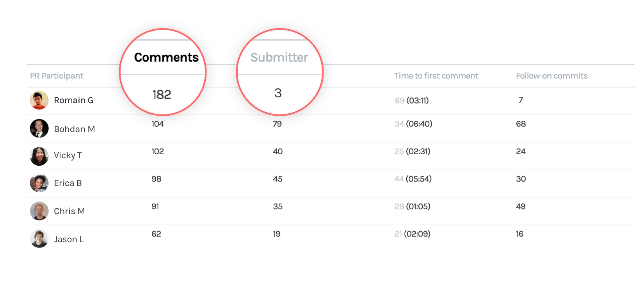Sort by the Submitter column header
This screenshot has width=644, height=293.
(x=279, y=57)
